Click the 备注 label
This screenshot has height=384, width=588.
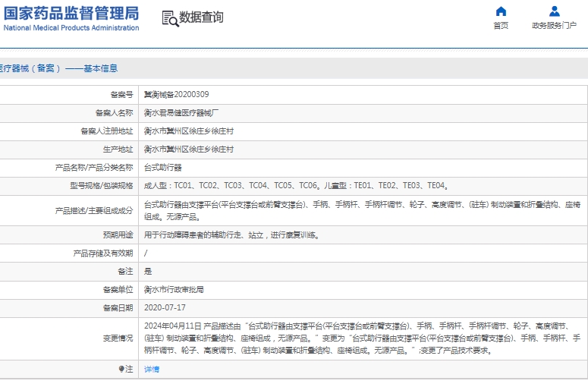point(125,272)
